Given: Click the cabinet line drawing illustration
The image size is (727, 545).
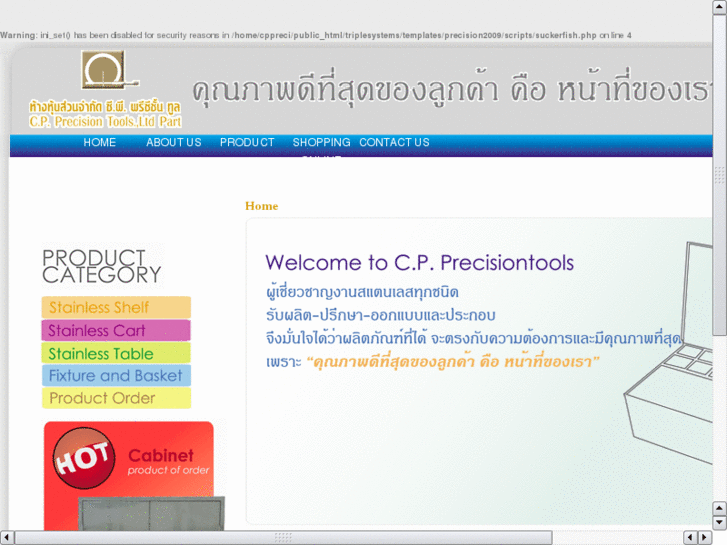Looking at the screenshot, I should 669,353.
